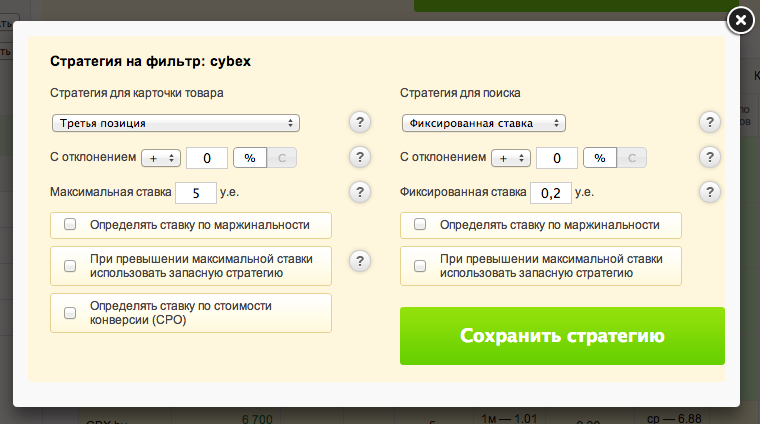Click the Стратегия на фильтр: cybex heading
The height and width of the screenshot is (424, 760).
pos(150,62)
